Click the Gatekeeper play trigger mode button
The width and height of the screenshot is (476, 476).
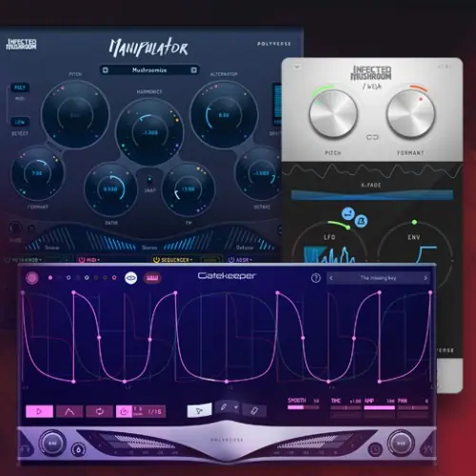pos(39,411)
